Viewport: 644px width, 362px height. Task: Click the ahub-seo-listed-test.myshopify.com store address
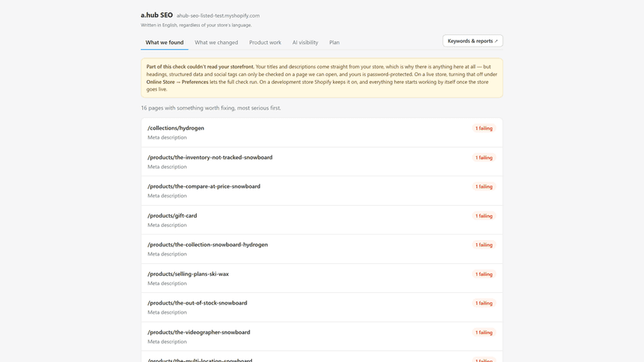coord(218,16)
